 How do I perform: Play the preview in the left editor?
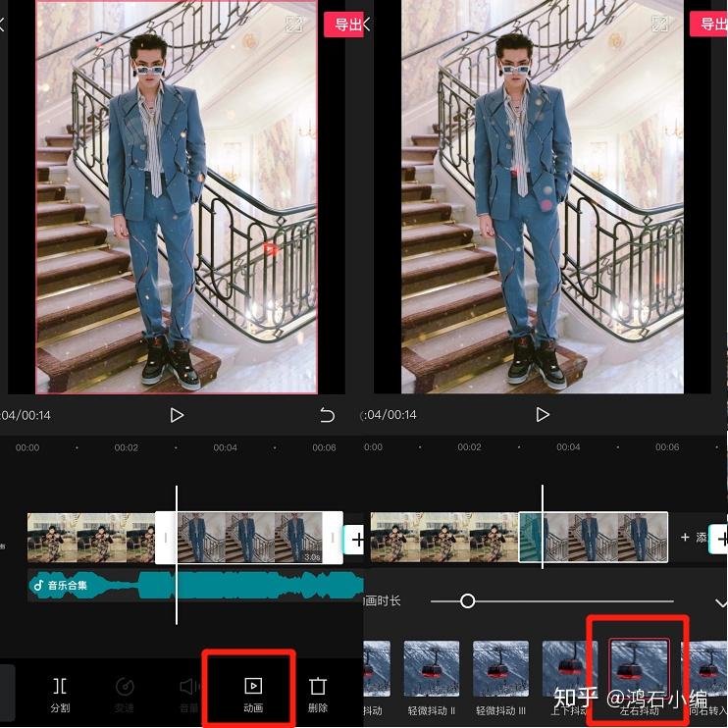[177, 415]
